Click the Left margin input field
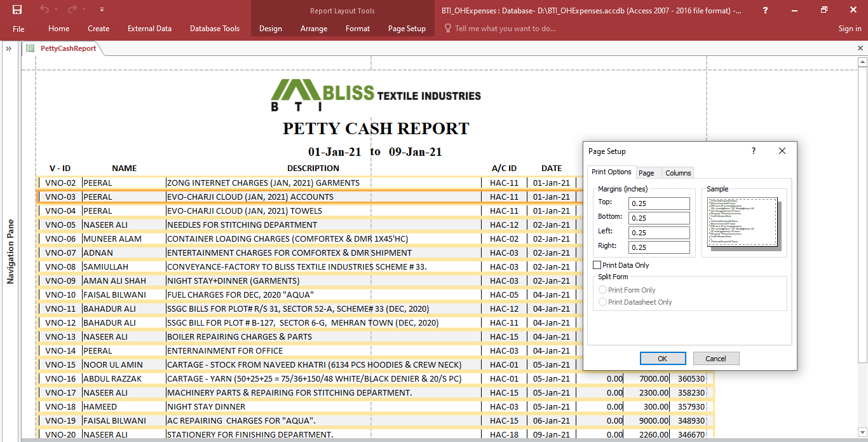 pos(659,233)
